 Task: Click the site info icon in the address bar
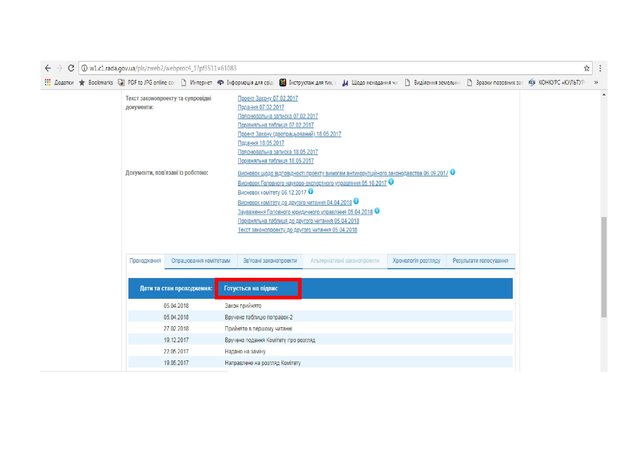click(x=84, y=68)
